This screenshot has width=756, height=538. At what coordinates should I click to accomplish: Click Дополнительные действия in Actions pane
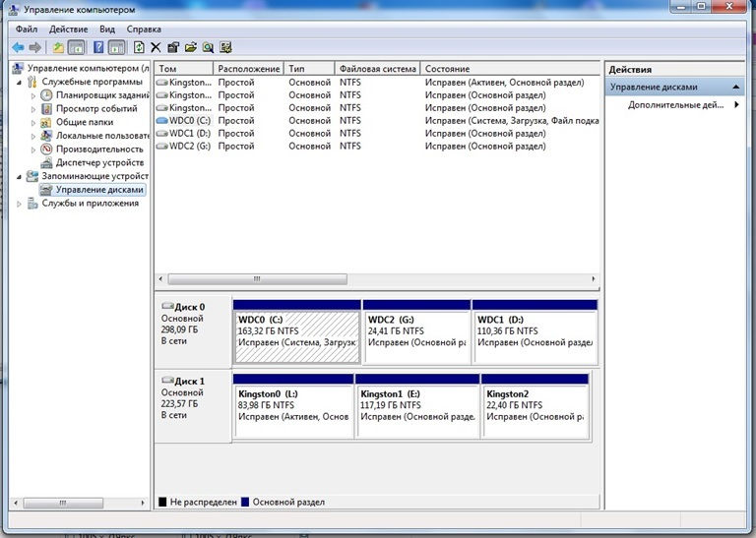[x=675, y=104]
